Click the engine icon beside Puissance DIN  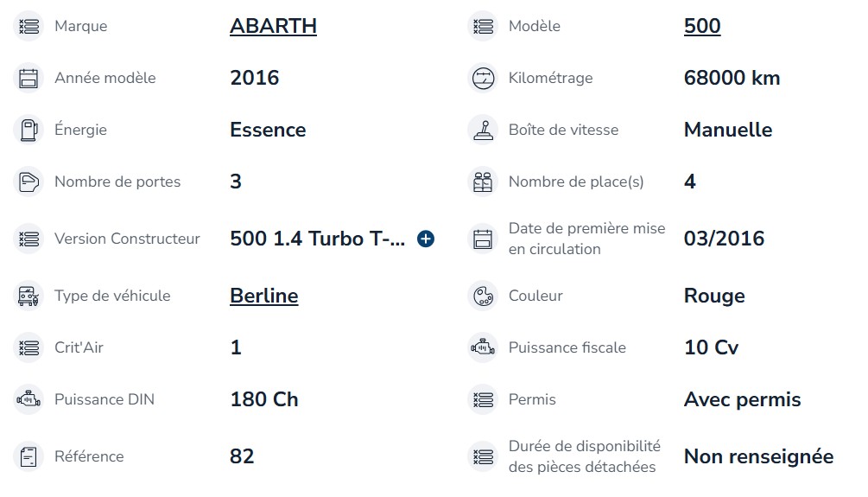29,399
